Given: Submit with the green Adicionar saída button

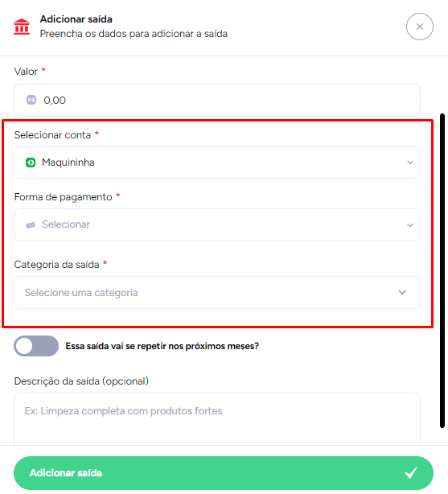Looking at the screenshot, I should (x=224, y=473).
